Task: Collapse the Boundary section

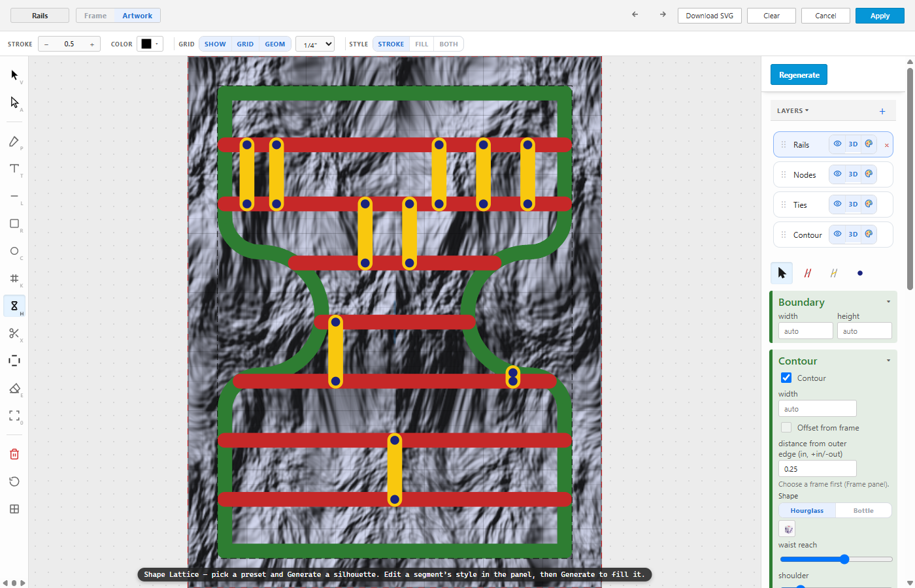Action: coord(888,302)
